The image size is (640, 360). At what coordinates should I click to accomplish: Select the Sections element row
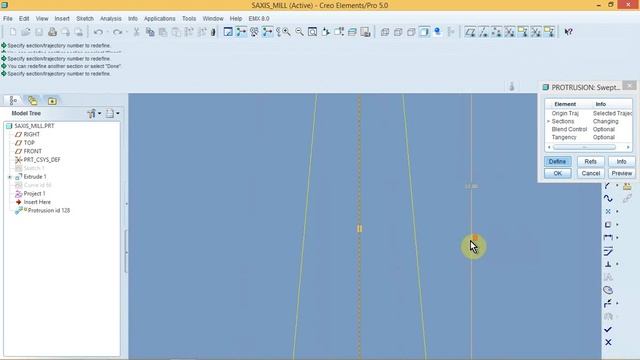click(x=589, y=122)
